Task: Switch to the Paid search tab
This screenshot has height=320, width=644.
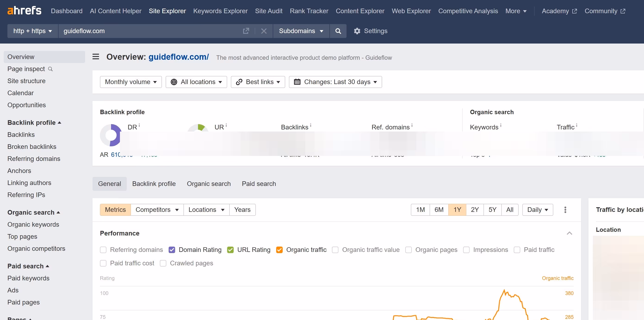Action: coord(258,184)
